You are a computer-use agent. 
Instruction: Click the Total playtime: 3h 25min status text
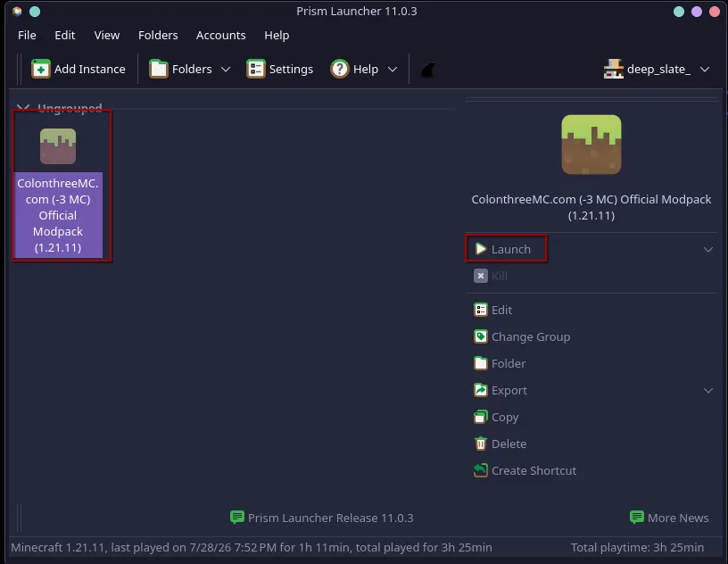pos(637,547)
